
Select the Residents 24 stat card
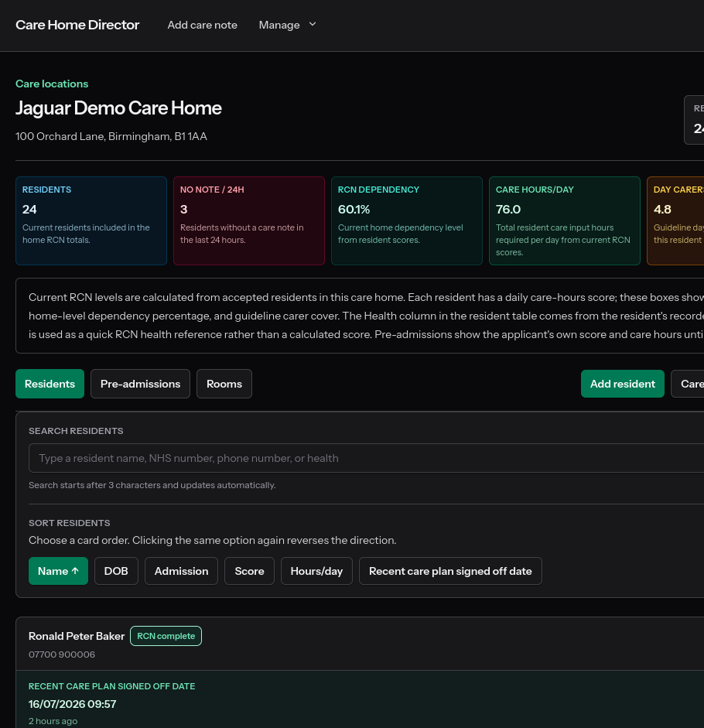click(x=91, y=221)
